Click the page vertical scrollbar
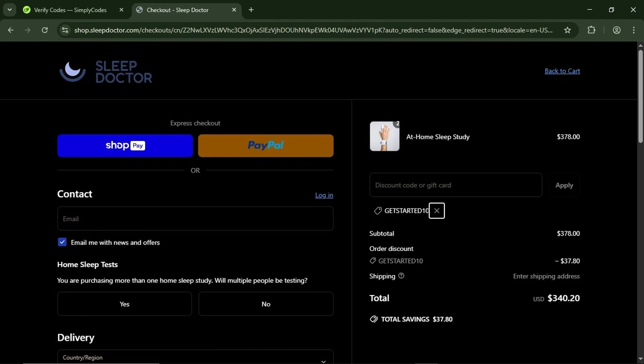644x364 pixels. click(640, 96)
